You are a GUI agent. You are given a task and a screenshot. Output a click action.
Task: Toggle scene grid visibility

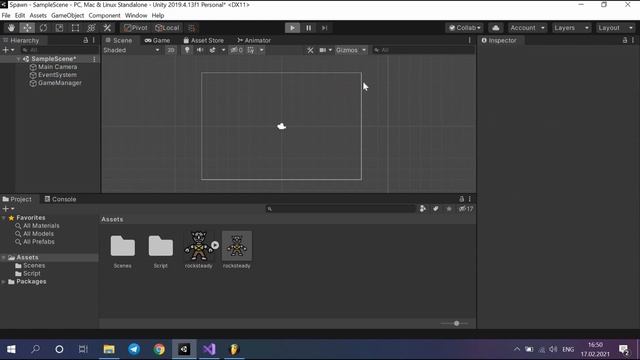[x=251, y=50]
